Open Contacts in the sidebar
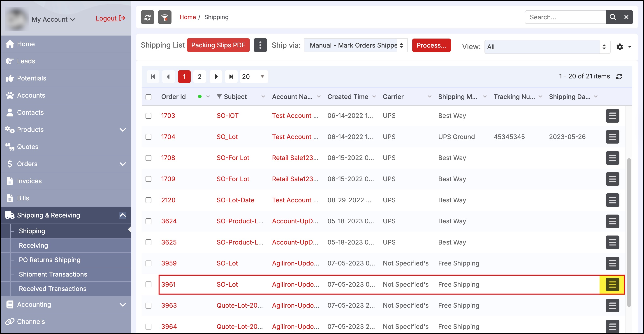This screenshot has width=644, height=334. click(x=65, y=113)
